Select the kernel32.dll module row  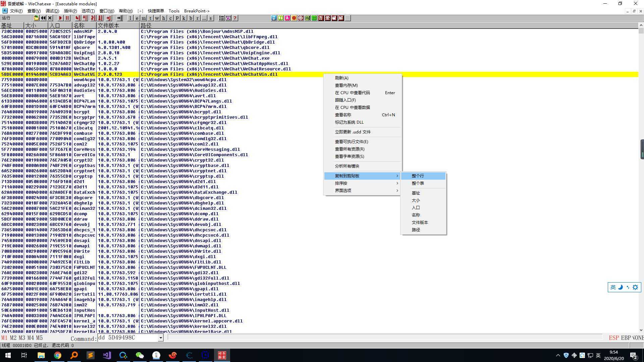coord(319,326)
